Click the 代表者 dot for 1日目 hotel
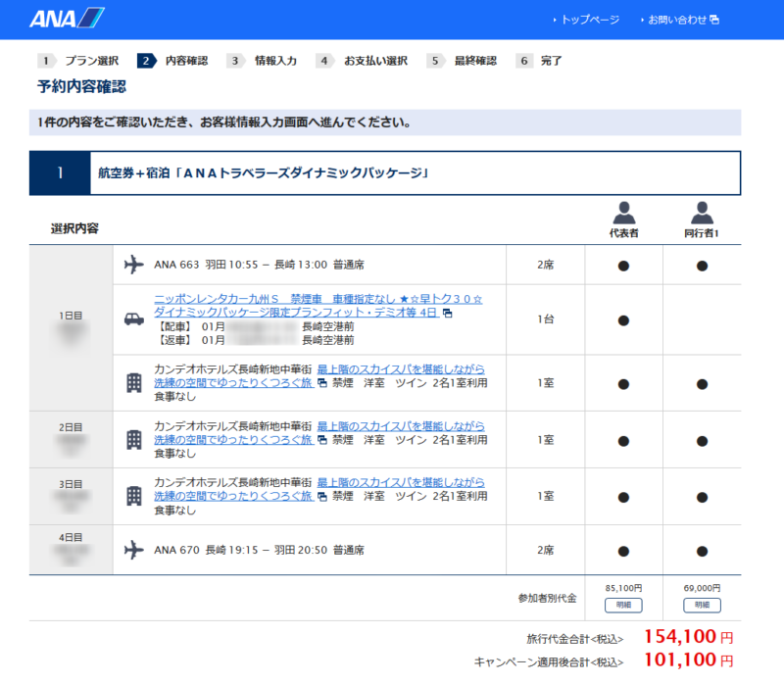 pos(623,384)
